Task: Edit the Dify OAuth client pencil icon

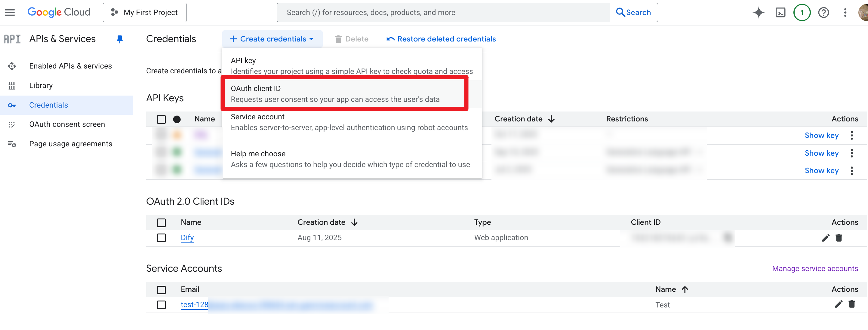Action: 826,238
